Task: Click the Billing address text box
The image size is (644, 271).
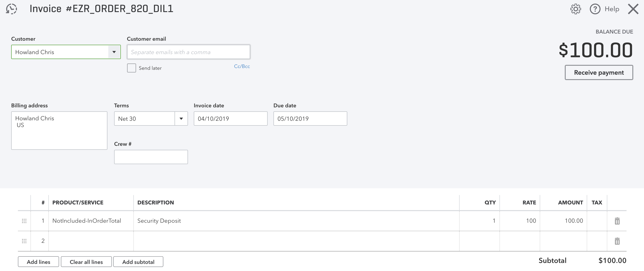Action: 59,131
